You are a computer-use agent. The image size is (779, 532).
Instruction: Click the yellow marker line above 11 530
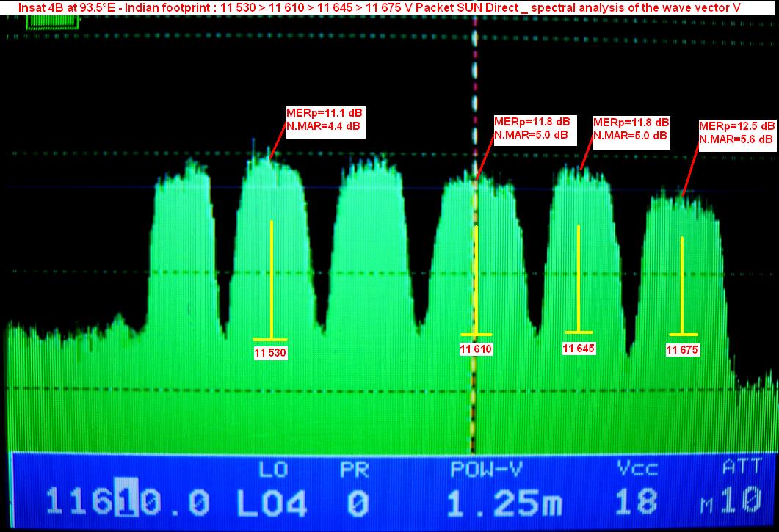point(272,279)
